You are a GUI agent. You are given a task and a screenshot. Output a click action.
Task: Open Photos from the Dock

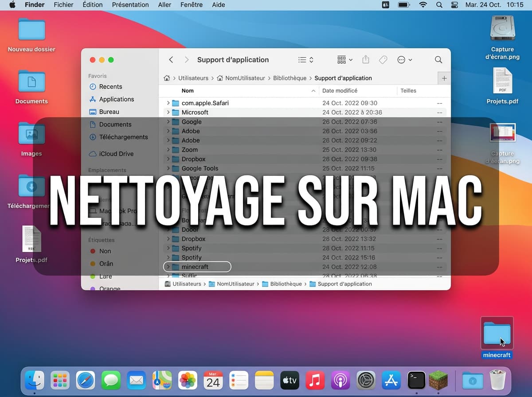(188, 380)
